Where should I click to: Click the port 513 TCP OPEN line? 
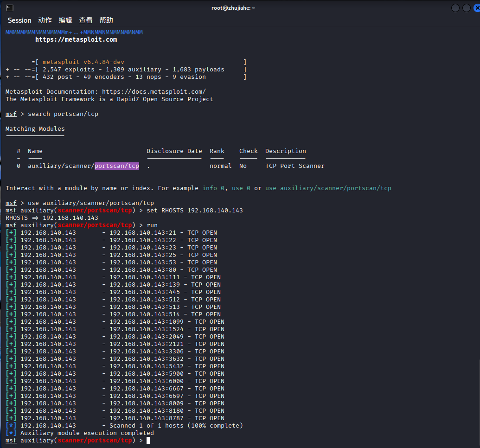click(x=113, y=307)
